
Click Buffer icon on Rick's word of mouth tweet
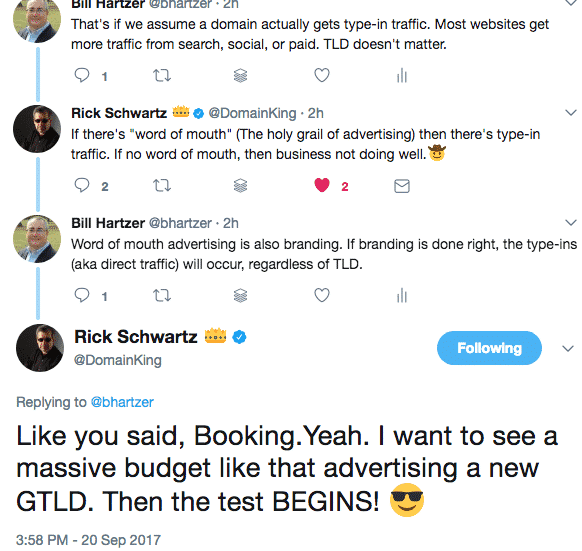(241, 185)
